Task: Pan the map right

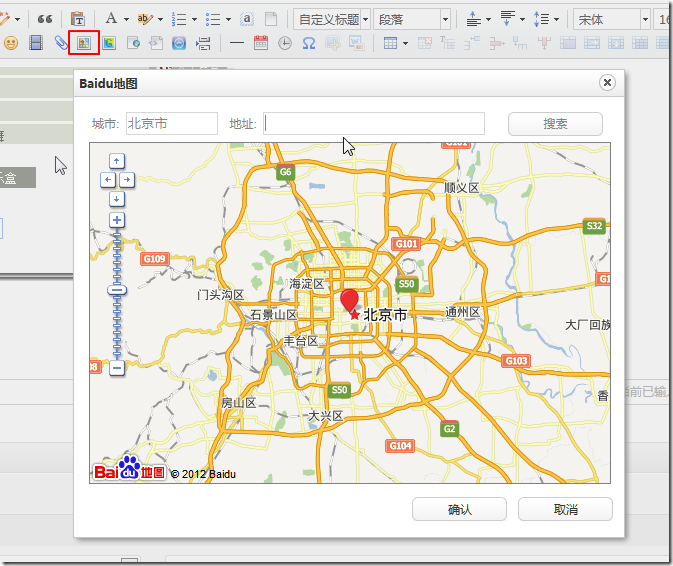Action: [x=127, y=180]
